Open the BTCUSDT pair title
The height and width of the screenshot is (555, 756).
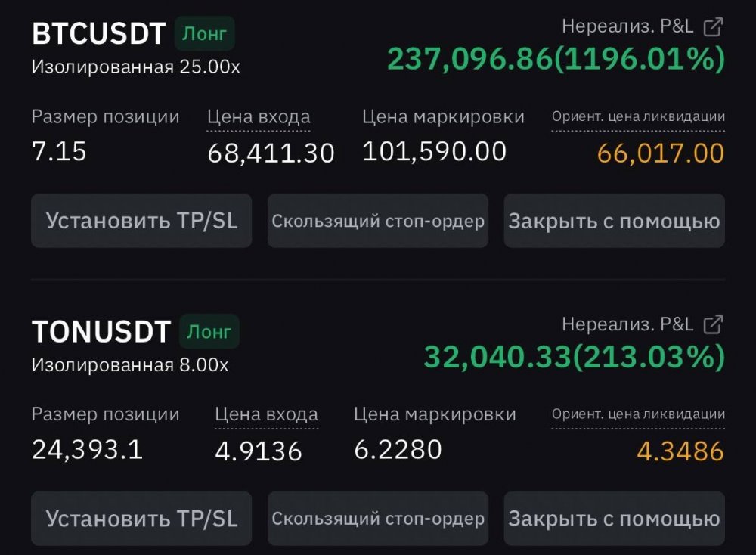click(98, 34)
